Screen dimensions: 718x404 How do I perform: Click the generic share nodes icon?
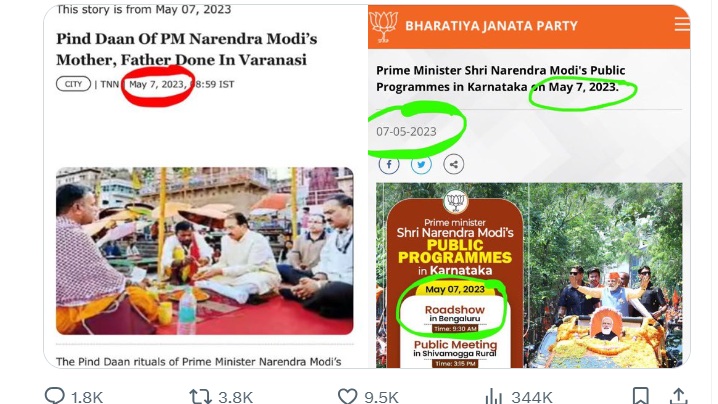coord(453,164)
